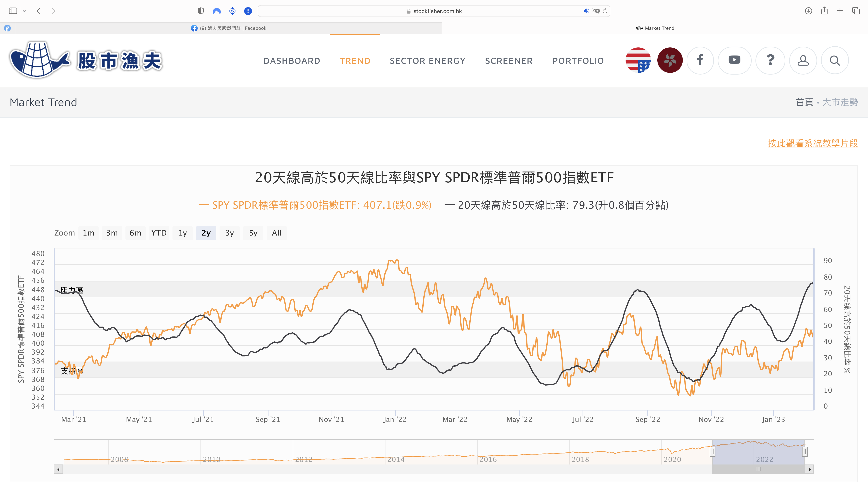Go back to previous page
This screenshot has width=868, height=488.
point(38,11)
